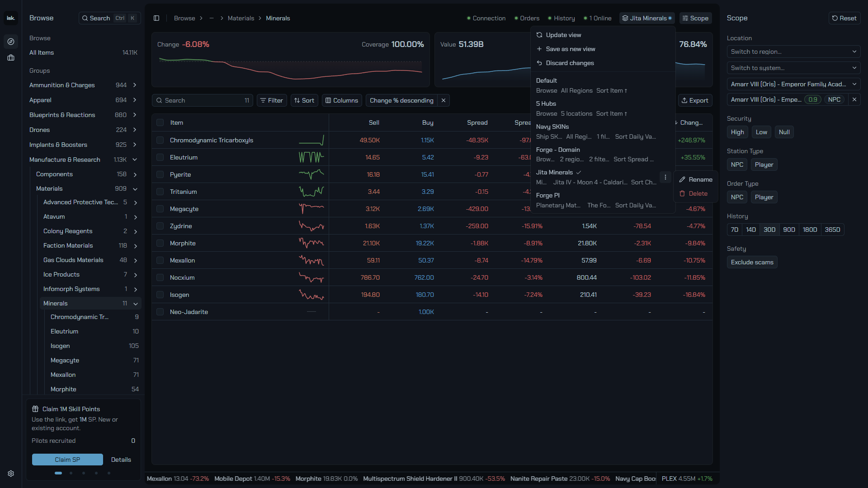The width and height of the screenshot is (868, 488).
Task: Open Details for skill points
Action: [121, 460]
